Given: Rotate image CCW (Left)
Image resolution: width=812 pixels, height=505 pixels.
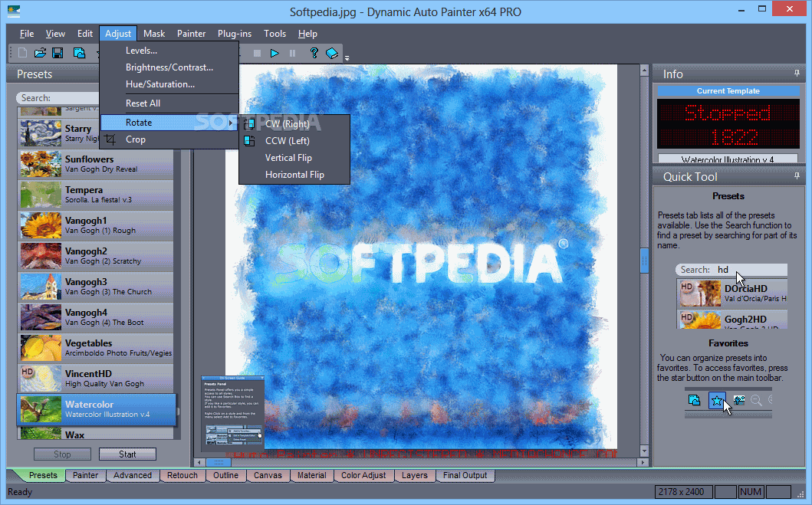Looking at the screenshot, I should (294, 141).
